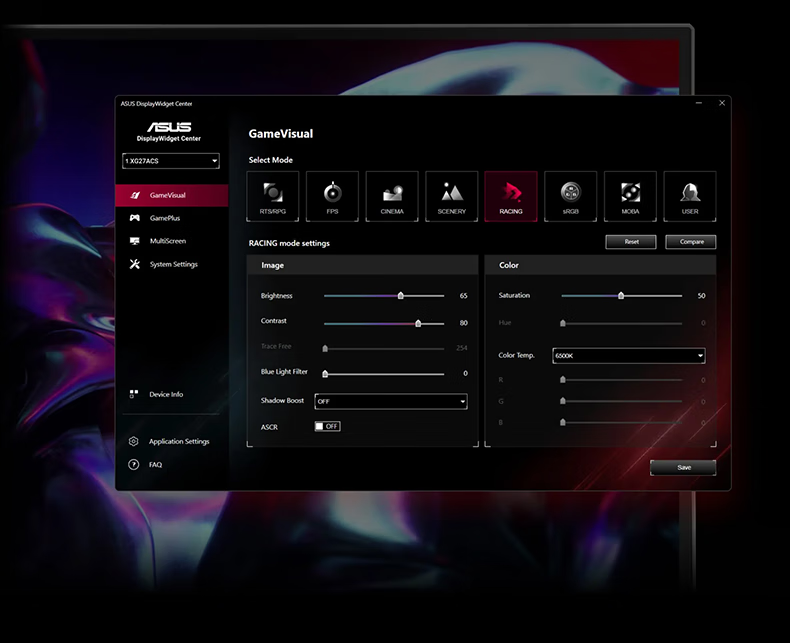Choose the FPS mode icon

tap(332, 196)
